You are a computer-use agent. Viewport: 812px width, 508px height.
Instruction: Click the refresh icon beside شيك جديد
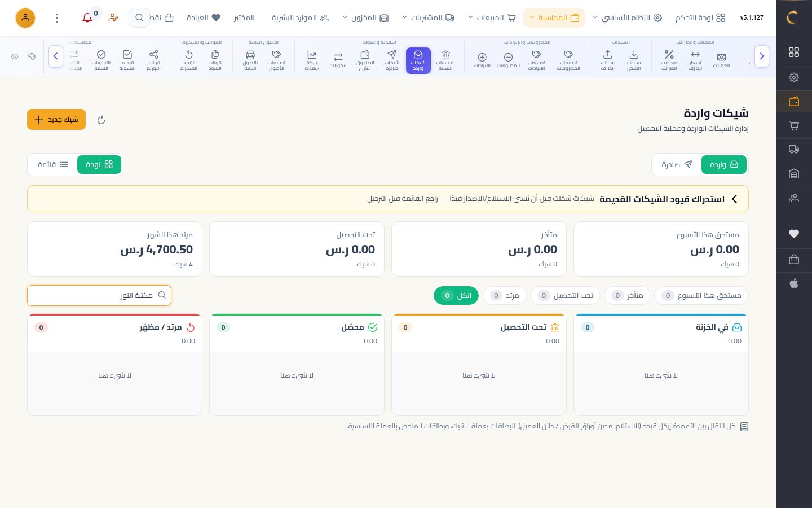click(101, 120)
